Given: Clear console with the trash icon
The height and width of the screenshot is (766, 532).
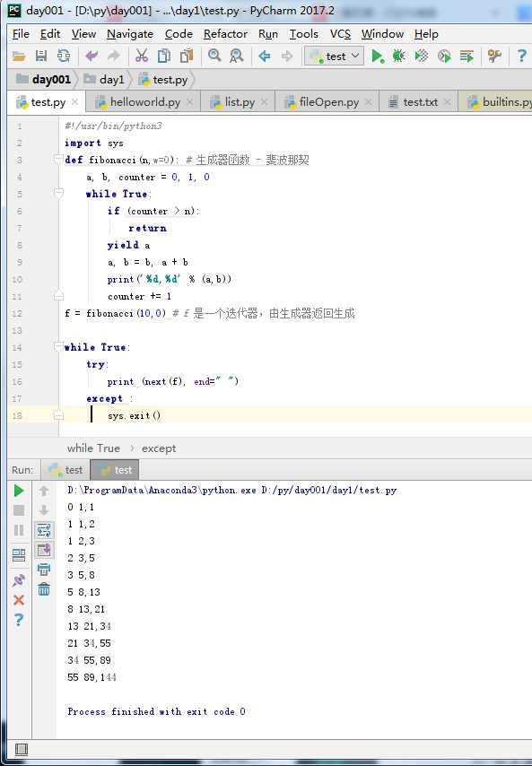Looking at the screenshot, I should (43, 589).
